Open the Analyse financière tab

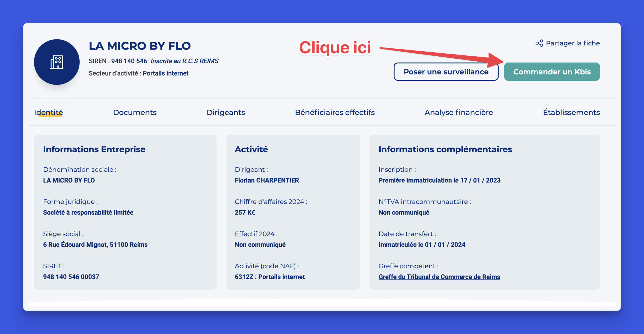(459, 112)
